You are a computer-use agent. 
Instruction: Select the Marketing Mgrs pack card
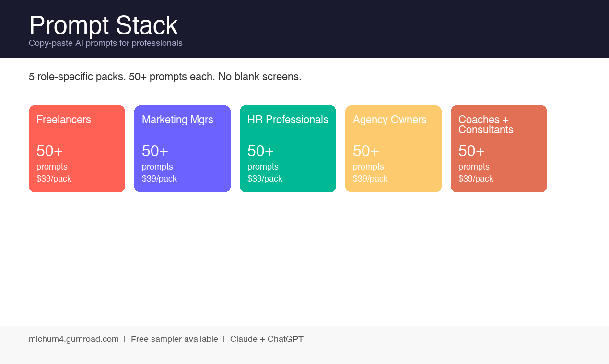point(182,148)
